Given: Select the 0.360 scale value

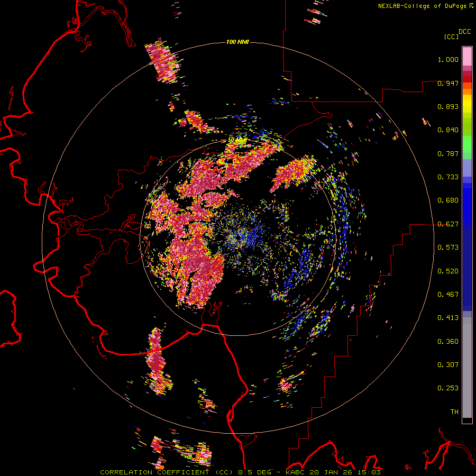Looking at the screenshot, I should (448, 342).
